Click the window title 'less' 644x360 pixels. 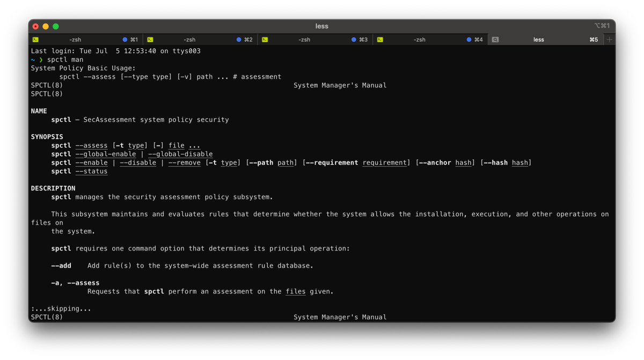point(322,26)
